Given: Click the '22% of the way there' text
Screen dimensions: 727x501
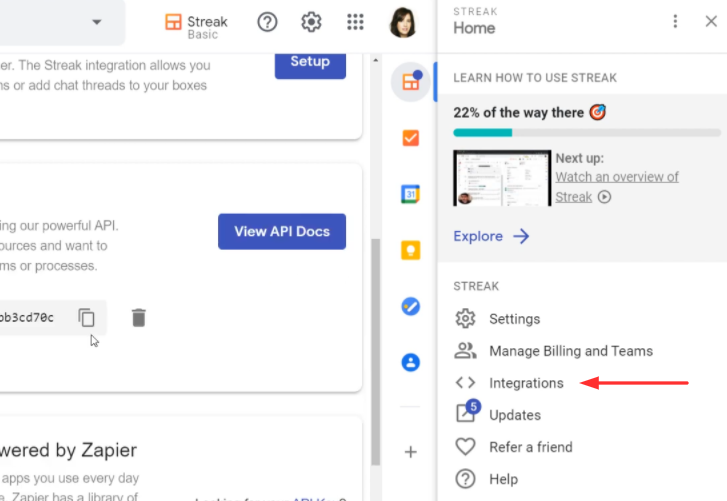Looking at the screenshot, I should point(518,113).
